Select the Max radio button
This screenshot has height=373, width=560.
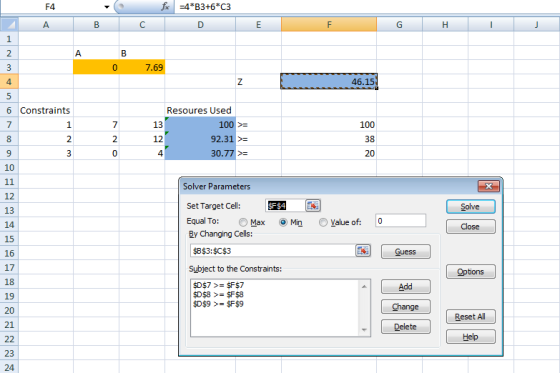(x=243, y=222)
